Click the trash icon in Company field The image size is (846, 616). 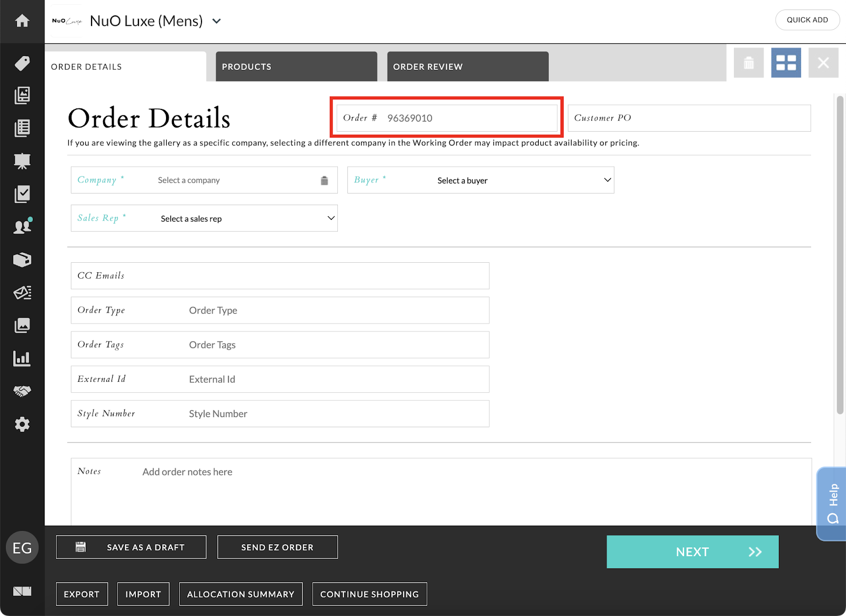tap(324, 181)
